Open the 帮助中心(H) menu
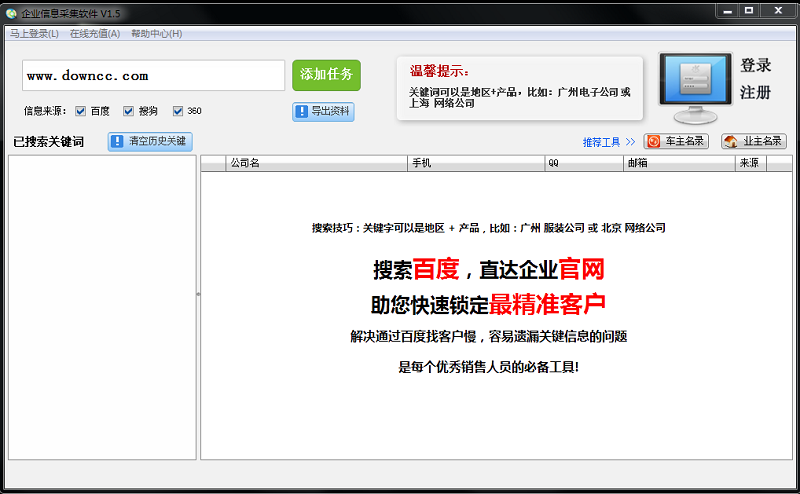Screen dimensions: 800x494 (157, 34)
